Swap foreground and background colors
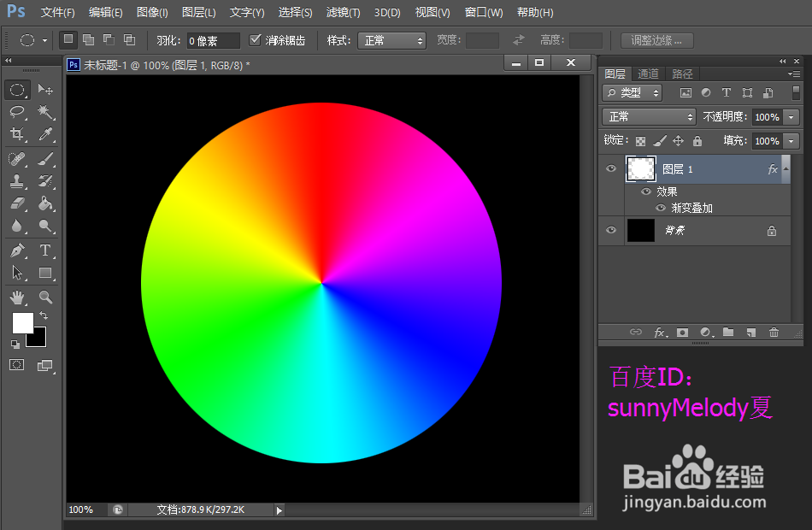Image resolution: width=812 pixels, height=530 pixels. [44, 315]
